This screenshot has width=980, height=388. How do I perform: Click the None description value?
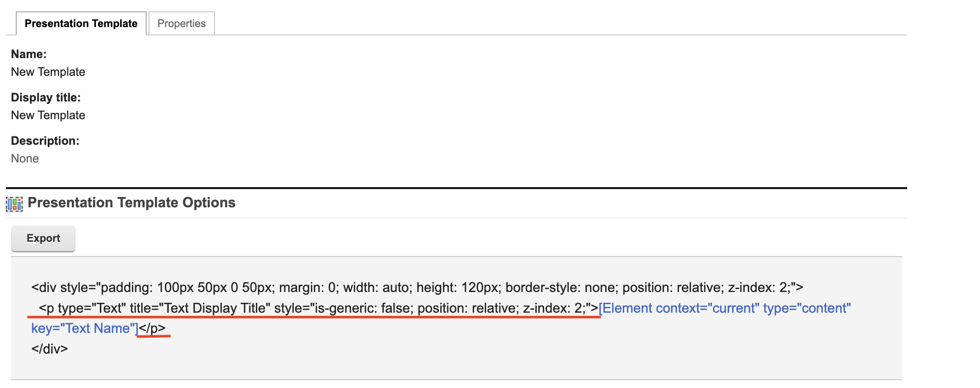[x=25, y=159]
